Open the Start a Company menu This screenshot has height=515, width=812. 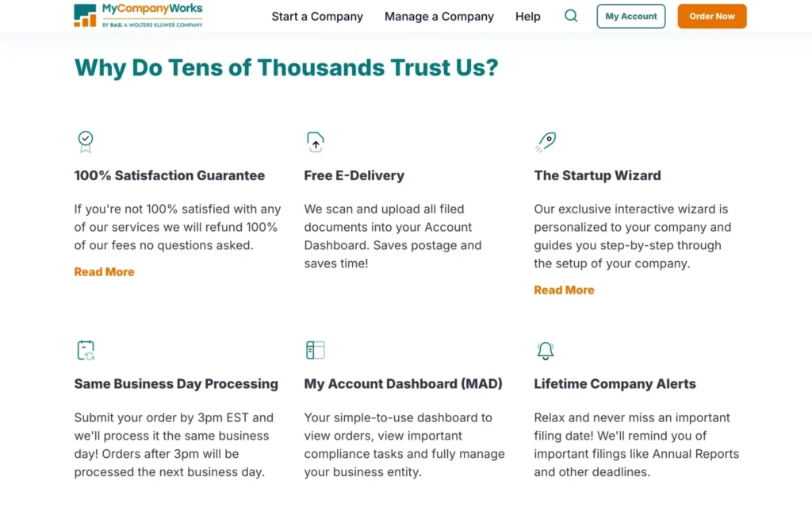[x=316, y=16]
